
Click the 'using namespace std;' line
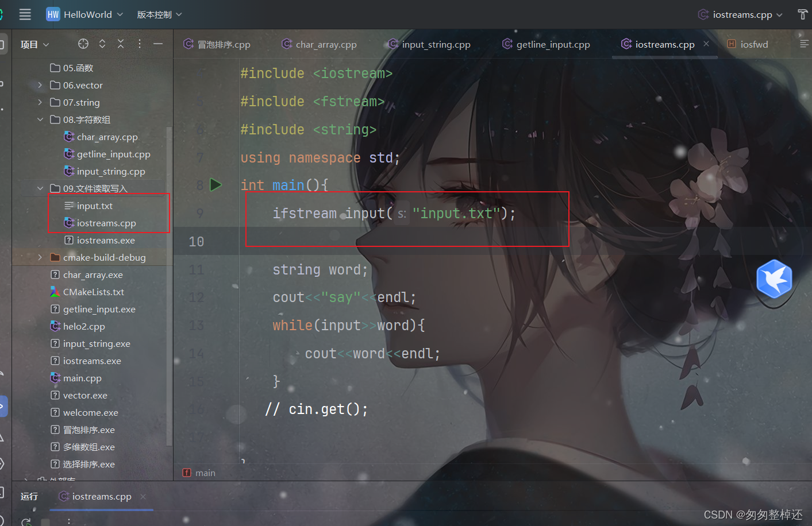point(320,157)
